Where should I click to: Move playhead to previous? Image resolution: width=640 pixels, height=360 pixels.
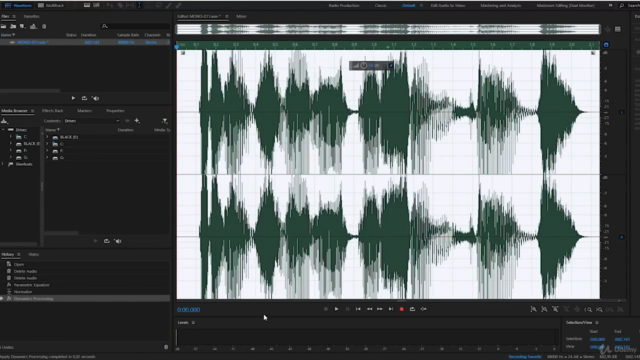pyautogui.click(x=358, y=309)
